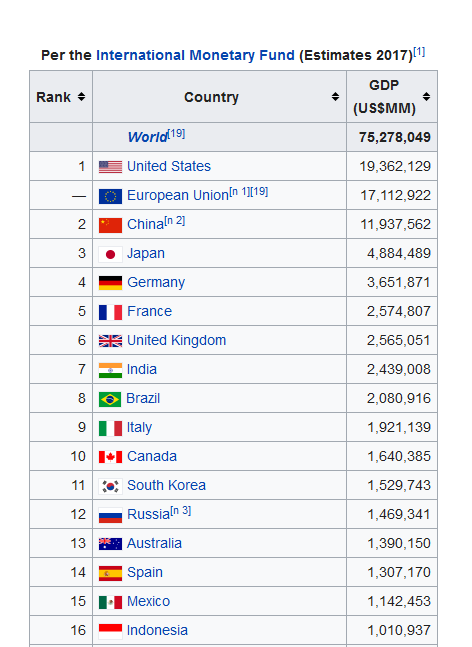Open the World link in table

[x=147, y=137]
